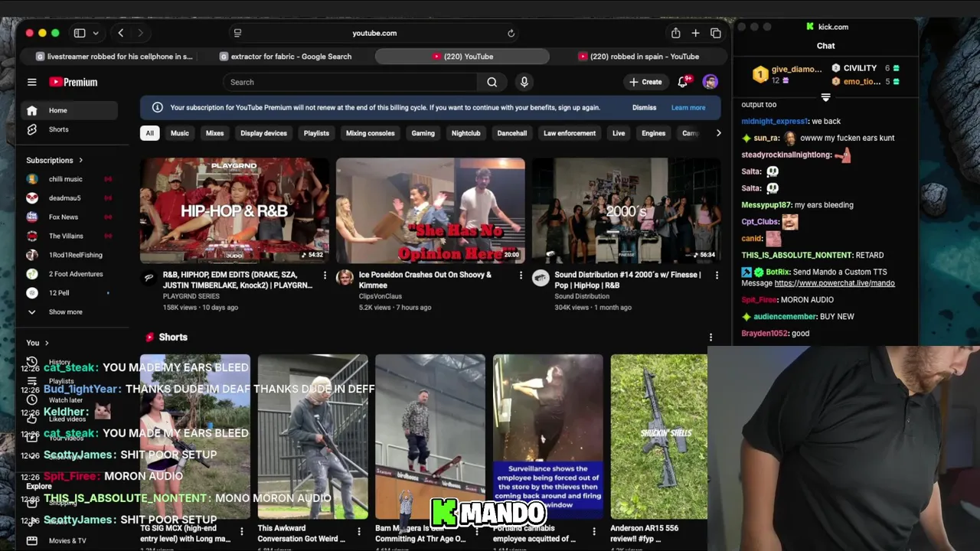Screen dimensions: 980x551
Task: Switch to extractor for fabric Google tab
Action: coord(286,57)
